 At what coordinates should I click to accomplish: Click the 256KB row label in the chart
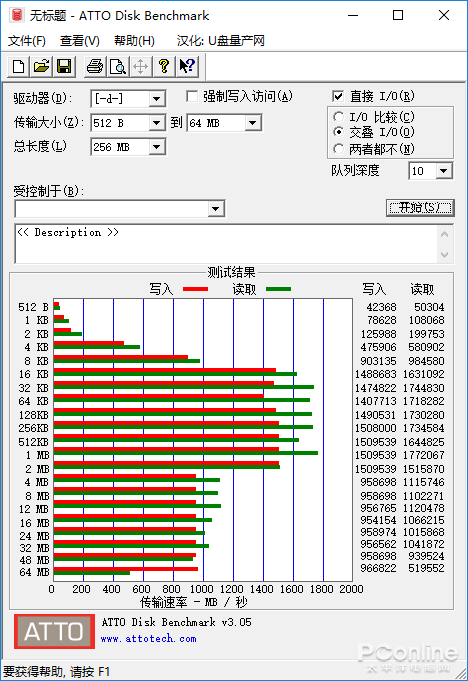point(33,428)
